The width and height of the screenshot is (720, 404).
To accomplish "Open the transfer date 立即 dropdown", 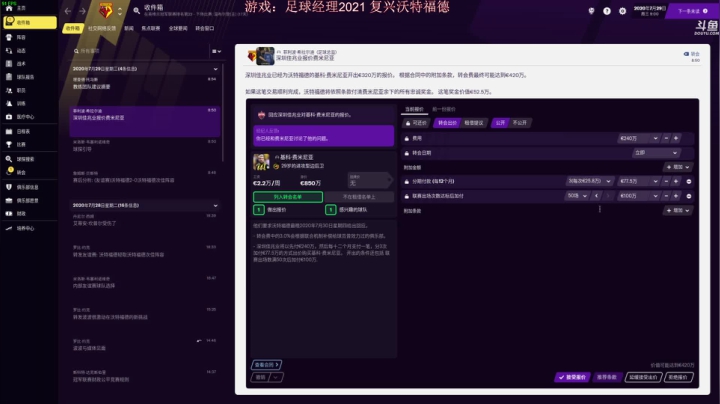I will 655,153.
